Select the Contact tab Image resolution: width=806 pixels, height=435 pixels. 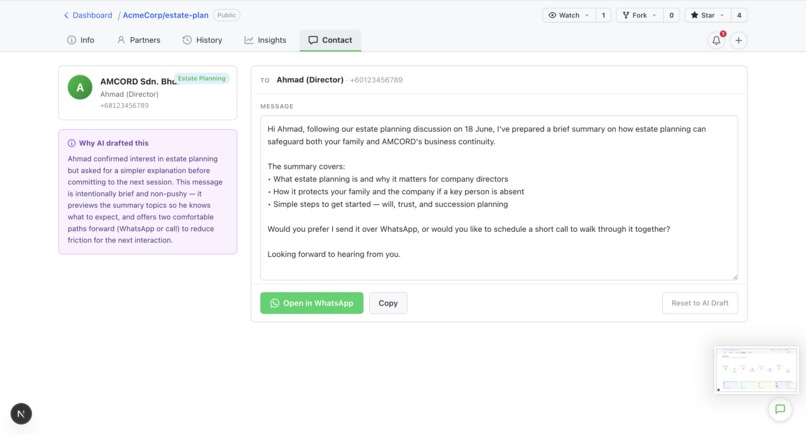331,40
